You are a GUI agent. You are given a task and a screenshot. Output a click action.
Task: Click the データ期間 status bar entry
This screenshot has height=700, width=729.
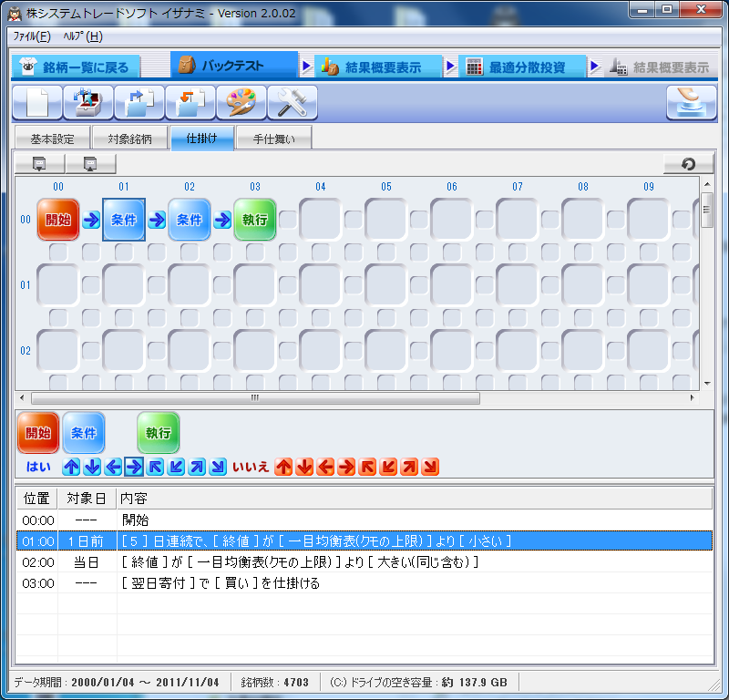point(117,683)
